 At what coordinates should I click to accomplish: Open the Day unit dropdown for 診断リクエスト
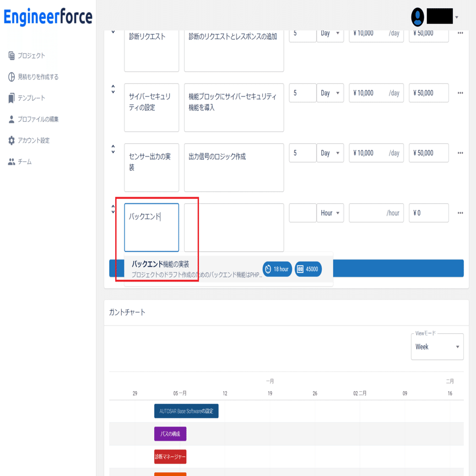[x=330, y=33]
